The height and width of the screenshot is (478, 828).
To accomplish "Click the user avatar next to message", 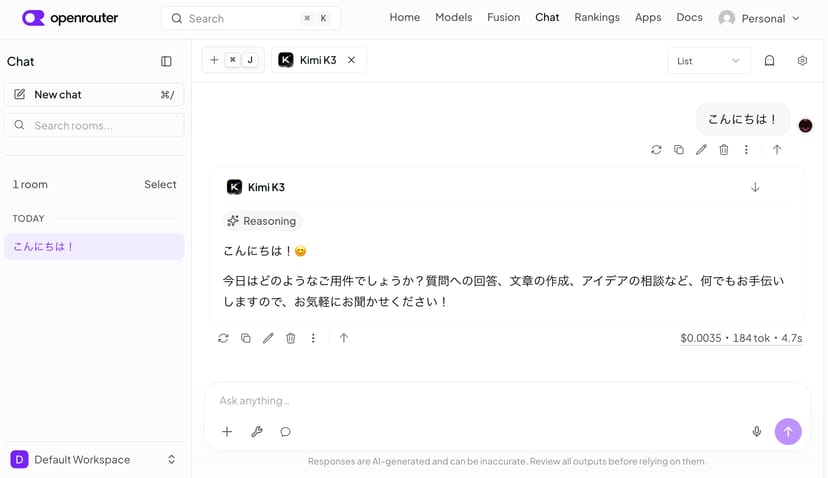I will (x=805, y=126).
